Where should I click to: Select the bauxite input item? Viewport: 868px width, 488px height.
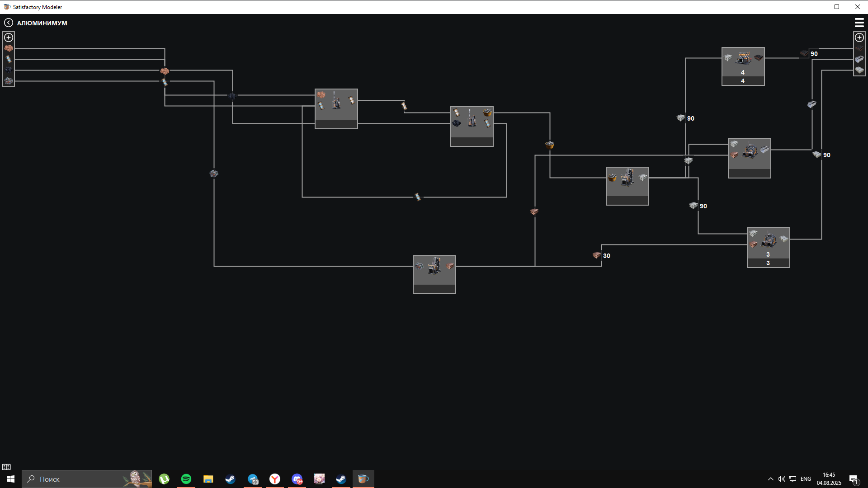(9, 48)
